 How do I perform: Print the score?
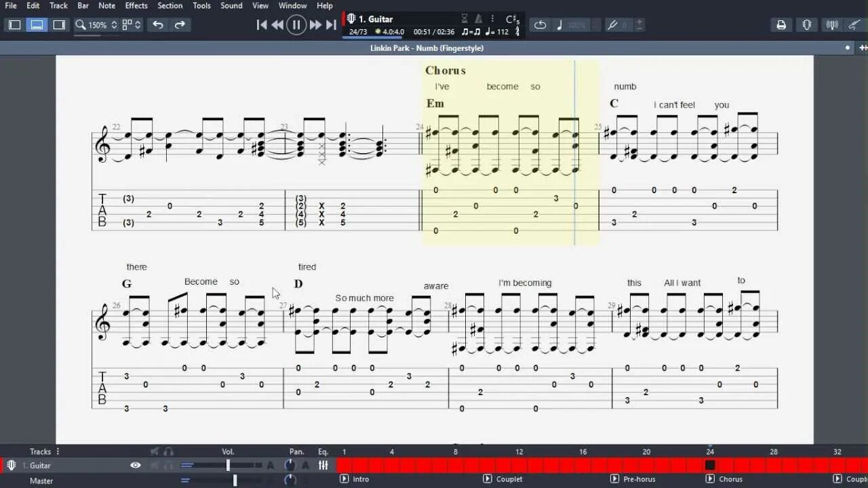coord(781,25)
